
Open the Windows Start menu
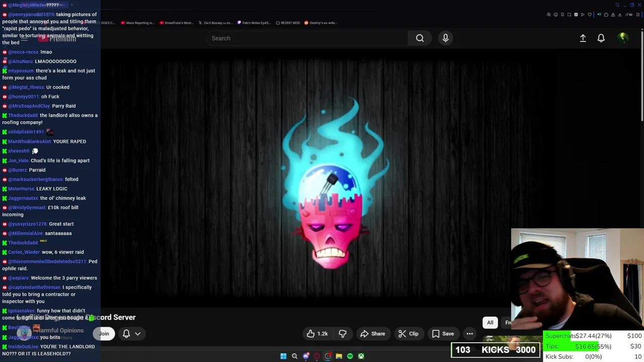(283, 356)
